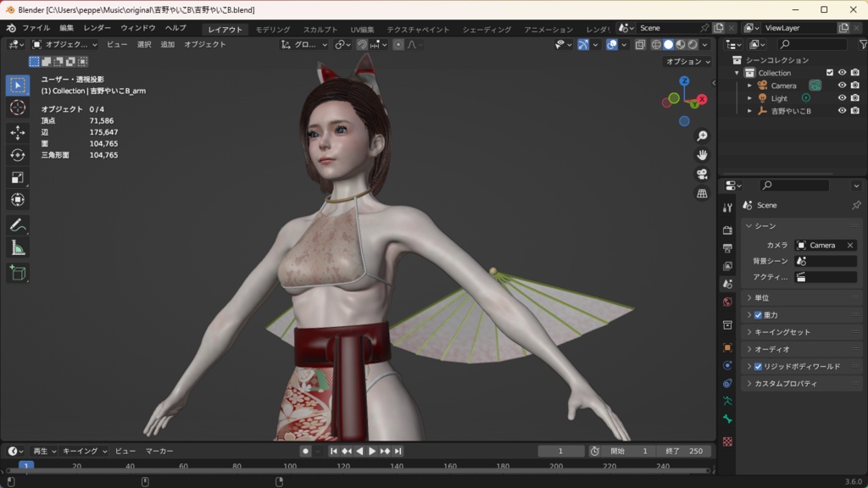The width and height of the screenshot is (868, 488).
Task: Open the View Layer properties tab
Action: coord(727,266)
